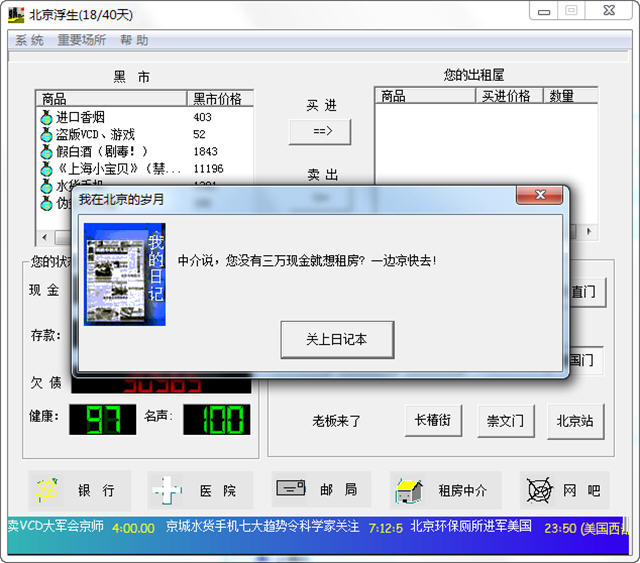
Task: Click the 买进 ==> arrow button
Action: (x=320, y=131)
